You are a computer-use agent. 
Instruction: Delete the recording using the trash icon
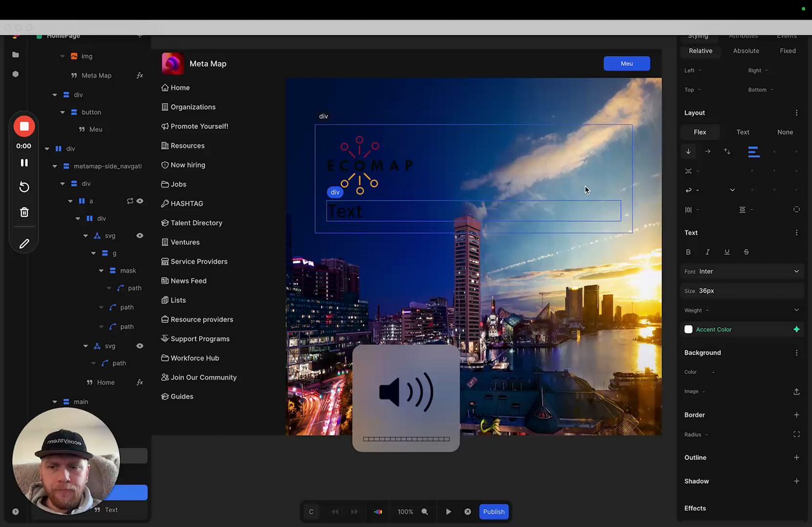(24, 212)
